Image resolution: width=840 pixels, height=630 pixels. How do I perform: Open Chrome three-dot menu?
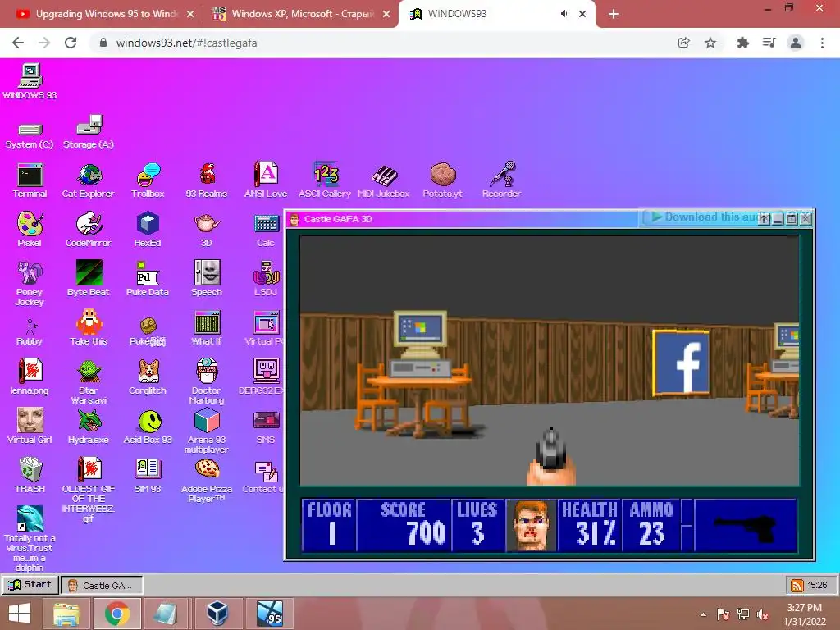click(x=822, y=43)
